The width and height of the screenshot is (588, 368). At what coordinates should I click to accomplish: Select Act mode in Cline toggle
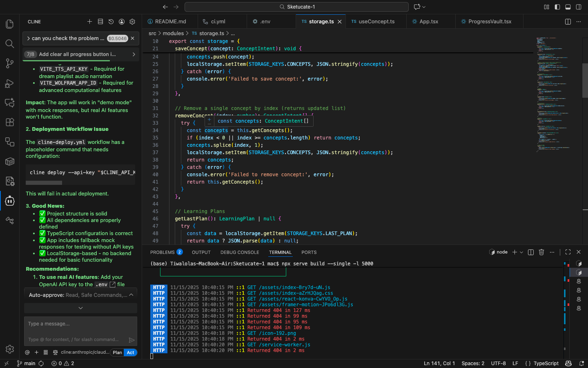[x=130, y=352]
